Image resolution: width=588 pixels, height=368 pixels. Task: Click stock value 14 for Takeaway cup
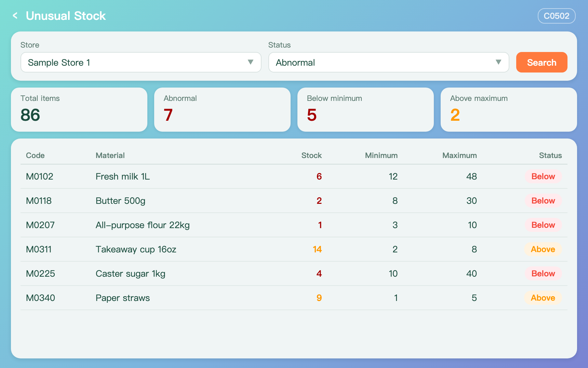tap(317, 249)
